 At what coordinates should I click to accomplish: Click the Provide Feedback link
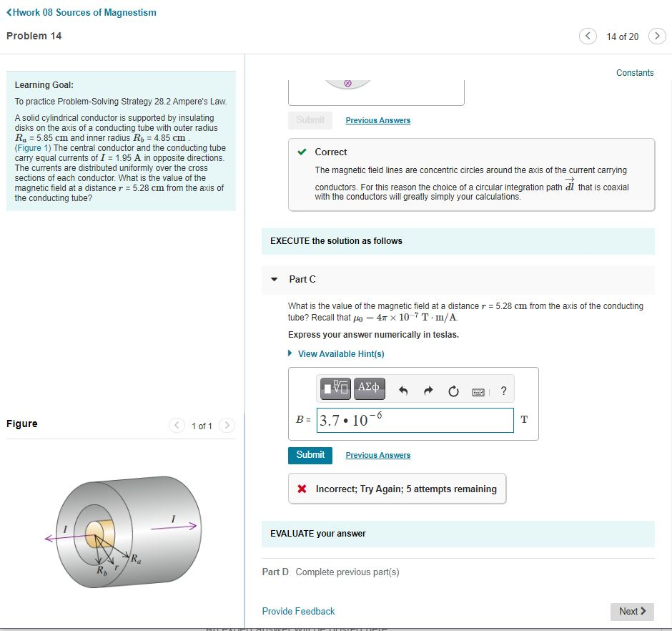coord(298,611)
